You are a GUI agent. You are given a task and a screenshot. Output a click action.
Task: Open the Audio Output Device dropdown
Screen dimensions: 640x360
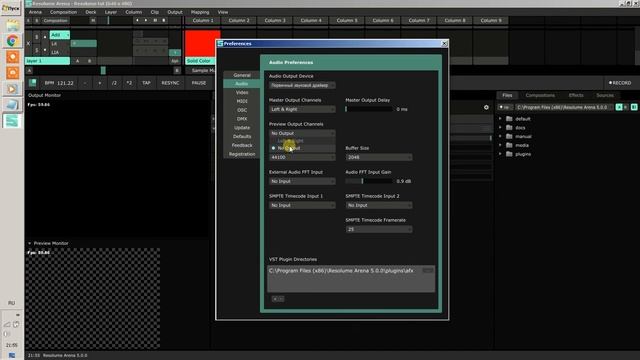tap(302, 85)
